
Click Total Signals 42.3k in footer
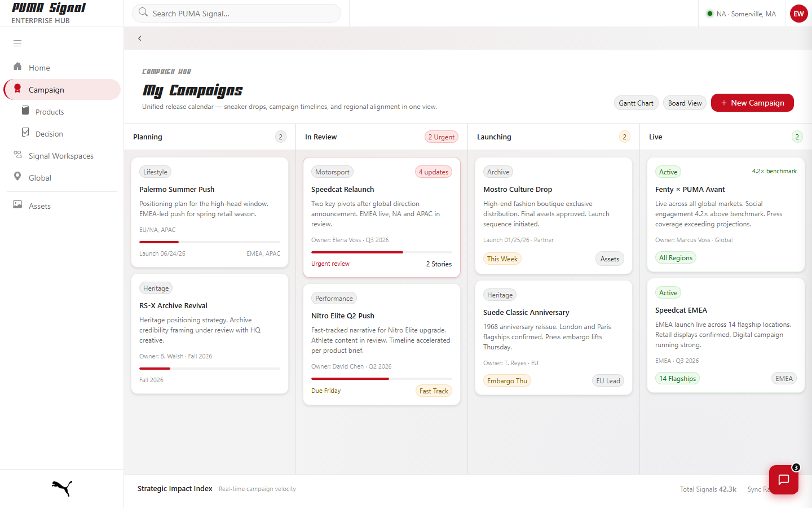(708, 489)
